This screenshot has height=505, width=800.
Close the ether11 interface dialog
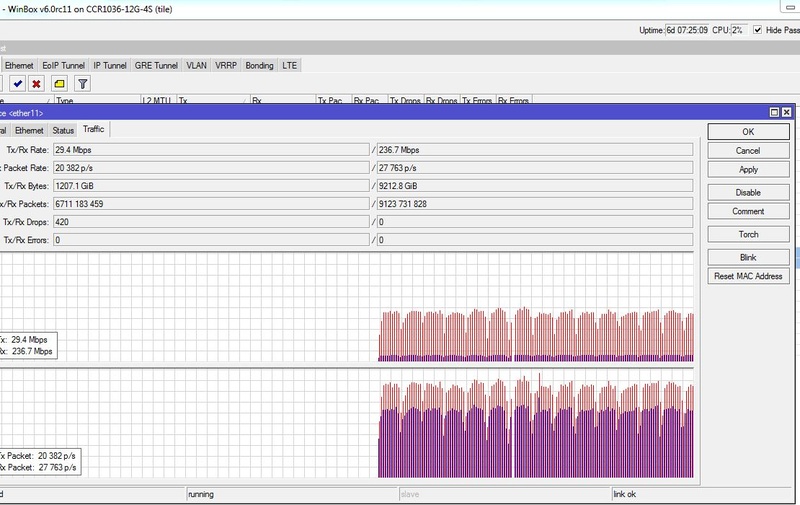coord(787,113)
